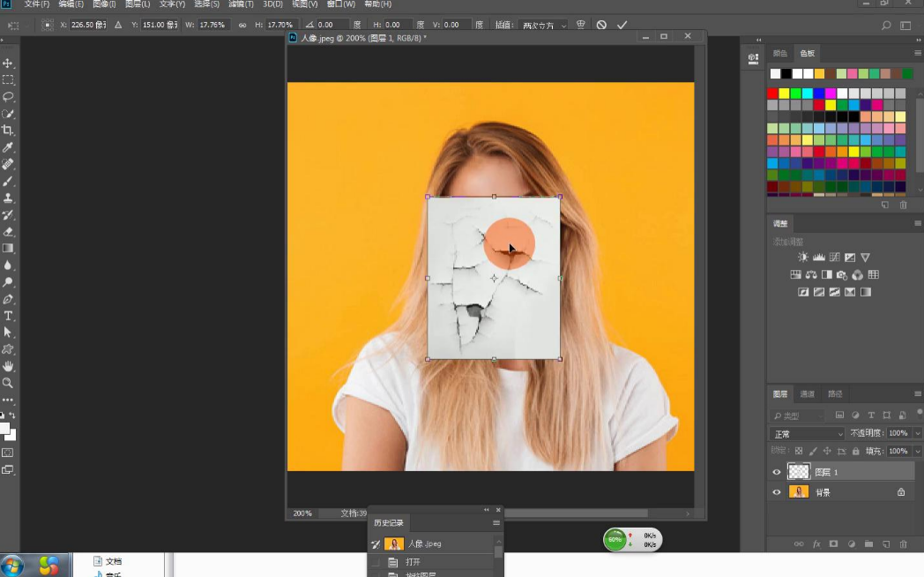Toggle lock transparent pixels
Image resolution: width=924 pixels, height=577 pixels.
click(799, 451)
